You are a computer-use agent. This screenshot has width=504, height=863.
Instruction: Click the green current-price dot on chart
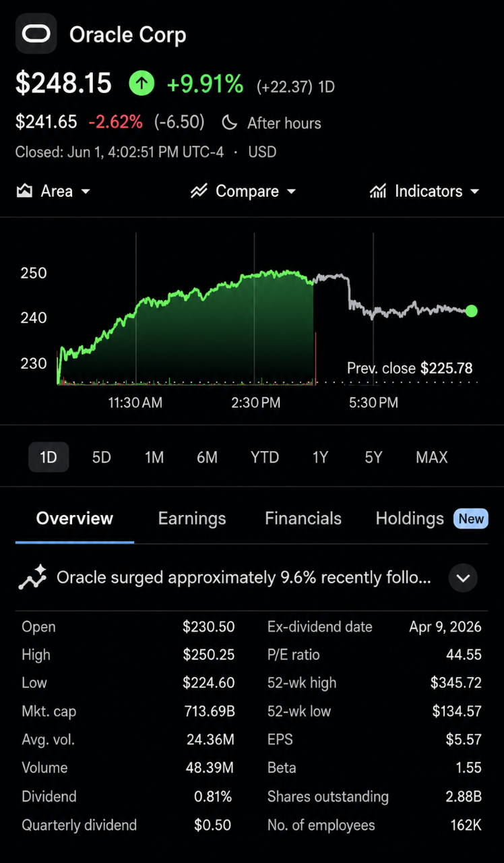point(471,311)
